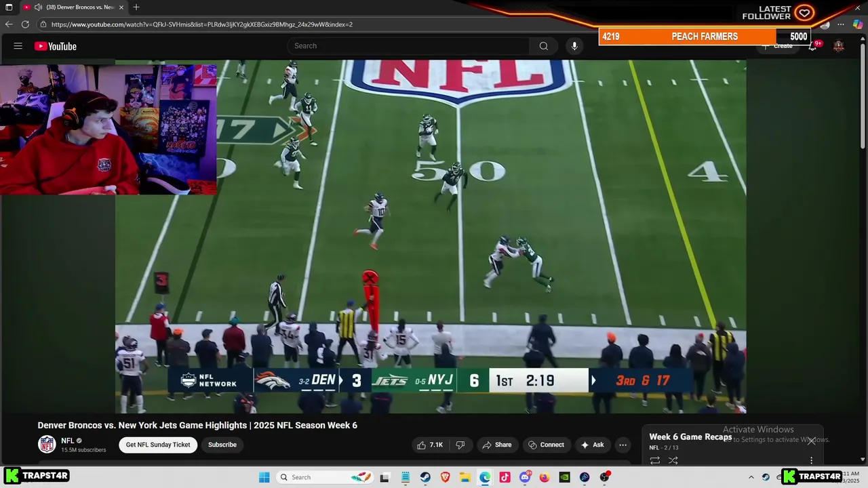Subscribe to the NFL channel

point(222,445)
